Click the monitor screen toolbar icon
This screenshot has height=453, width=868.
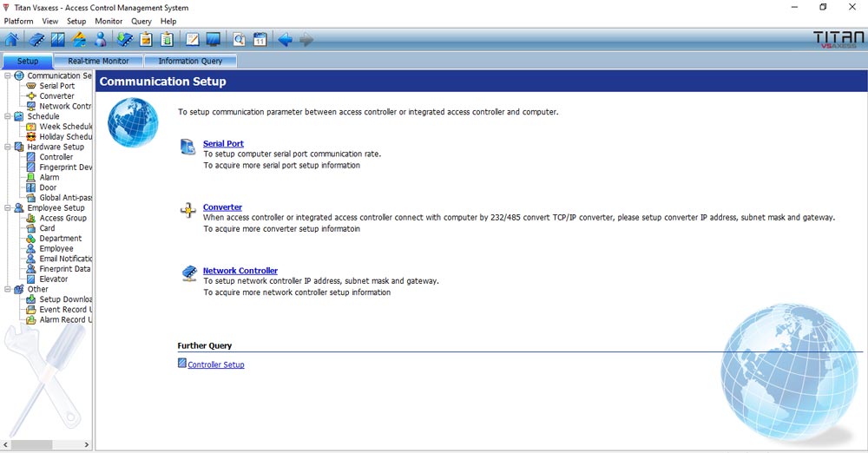pyautogui.click(x=213, y=40)
